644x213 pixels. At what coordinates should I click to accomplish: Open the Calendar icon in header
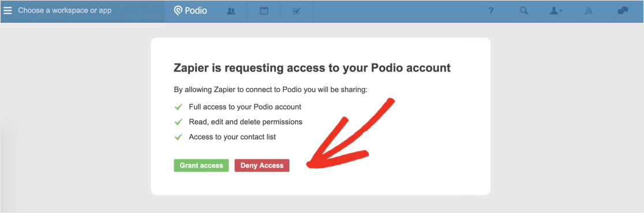coord(264,11)
